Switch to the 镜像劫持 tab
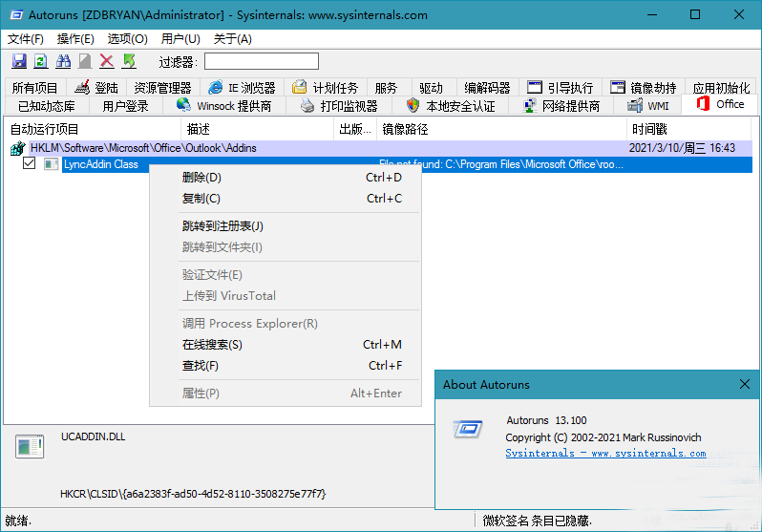The image size is (762, 532). (644, 88)
